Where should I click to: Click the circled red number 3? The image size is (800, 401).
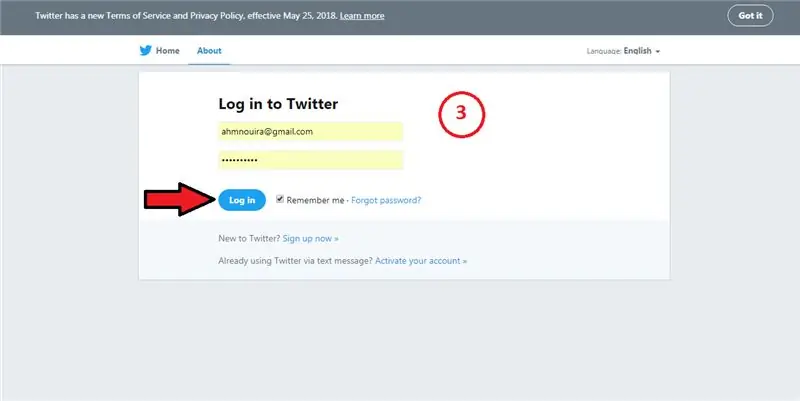point(461,114)
